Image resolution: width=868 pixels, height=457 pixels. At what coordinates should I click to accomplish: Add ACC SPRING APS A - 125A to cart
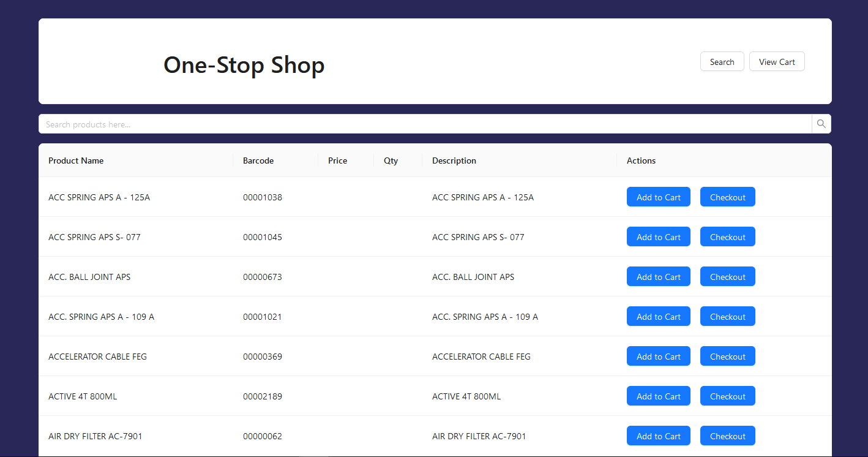658,197
